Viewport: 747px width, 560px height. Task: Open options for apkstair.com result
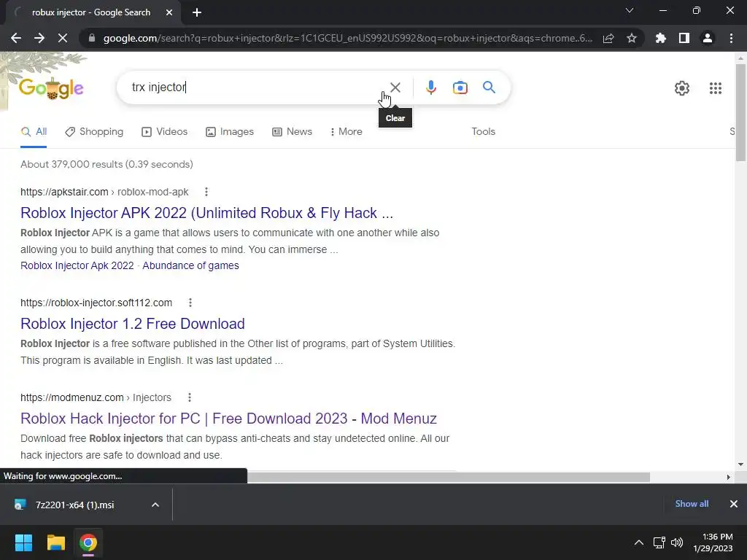(206, 192)
